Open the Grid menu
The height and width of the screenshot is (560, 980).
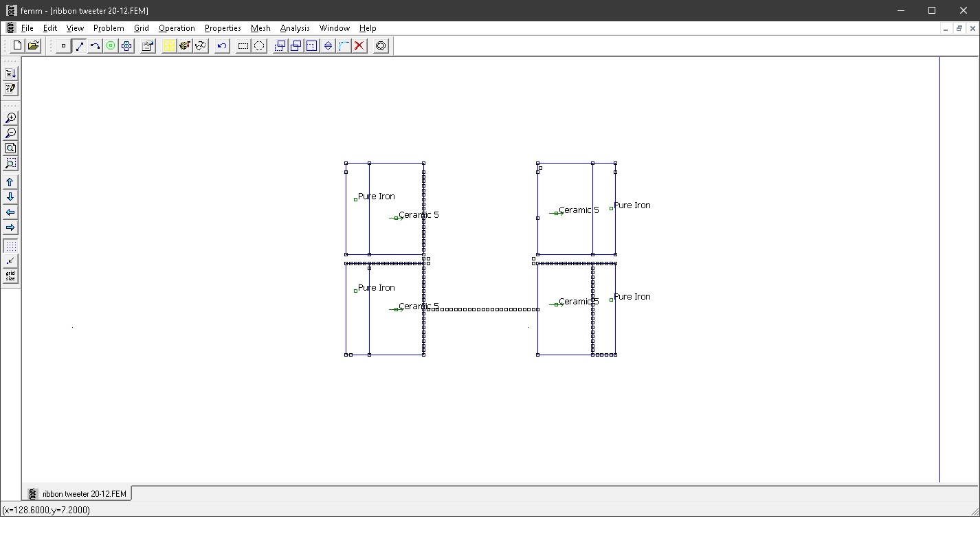[x=142, y=28]
